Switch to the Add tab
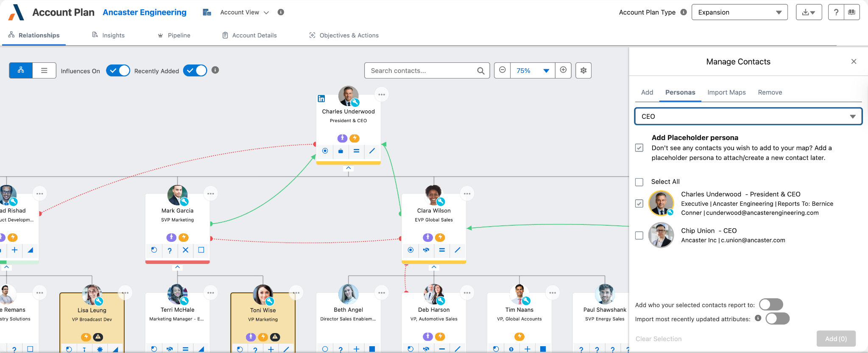This screenshot has width=868, height=353. pyautogui.click(x=647, y=92)
